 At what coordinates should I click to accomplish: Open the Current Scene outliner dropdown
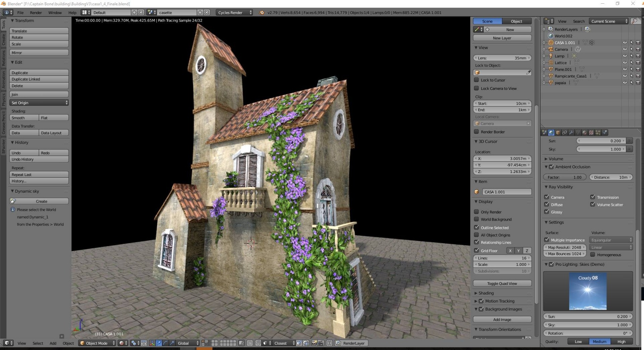click(609, 21)
